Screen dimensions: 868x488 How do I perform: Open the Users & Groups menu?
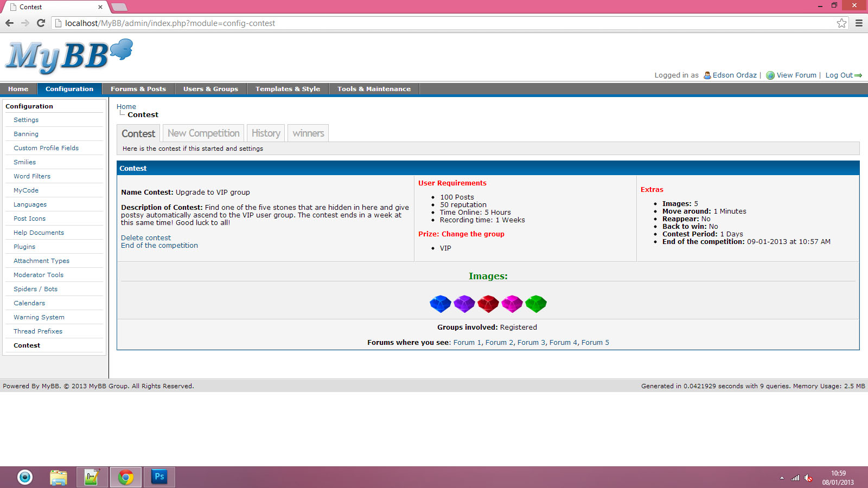[x=210, y=89]
